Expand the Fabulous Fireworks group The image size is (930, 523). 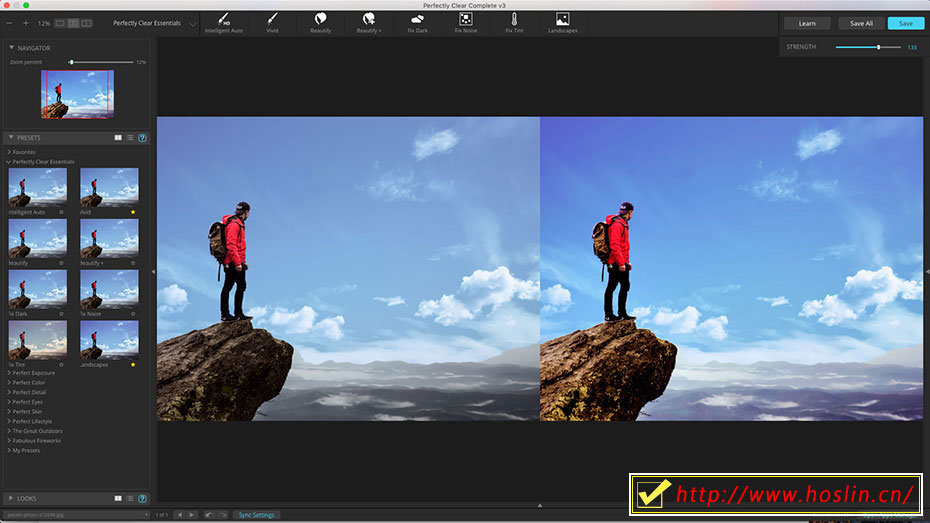pos(9,441)
